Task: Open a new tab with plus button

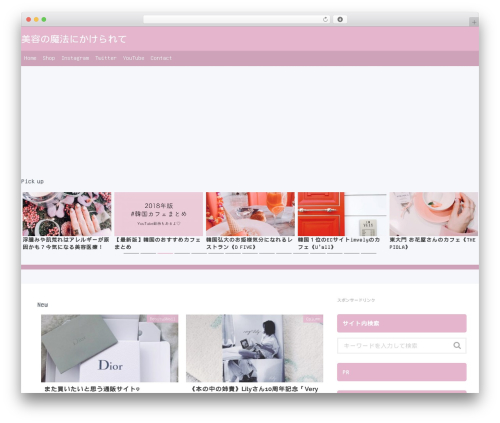Action: pos(474,22)
